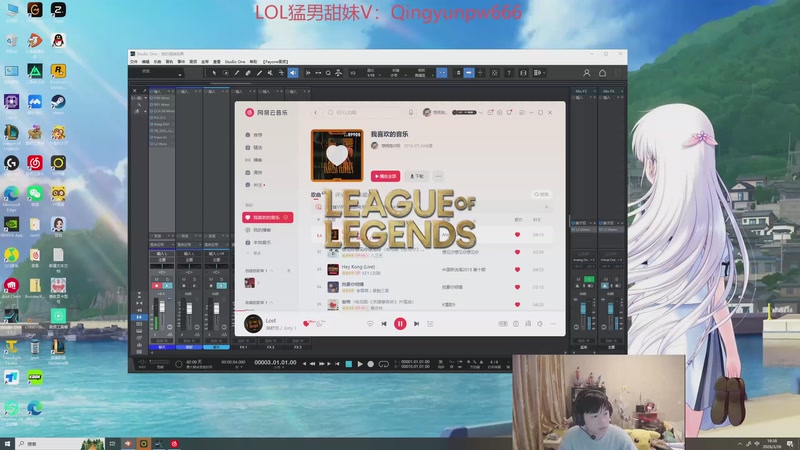Open the Studio One menu item
This screenshot has width=800, height=450.
(x=235, y=62)
